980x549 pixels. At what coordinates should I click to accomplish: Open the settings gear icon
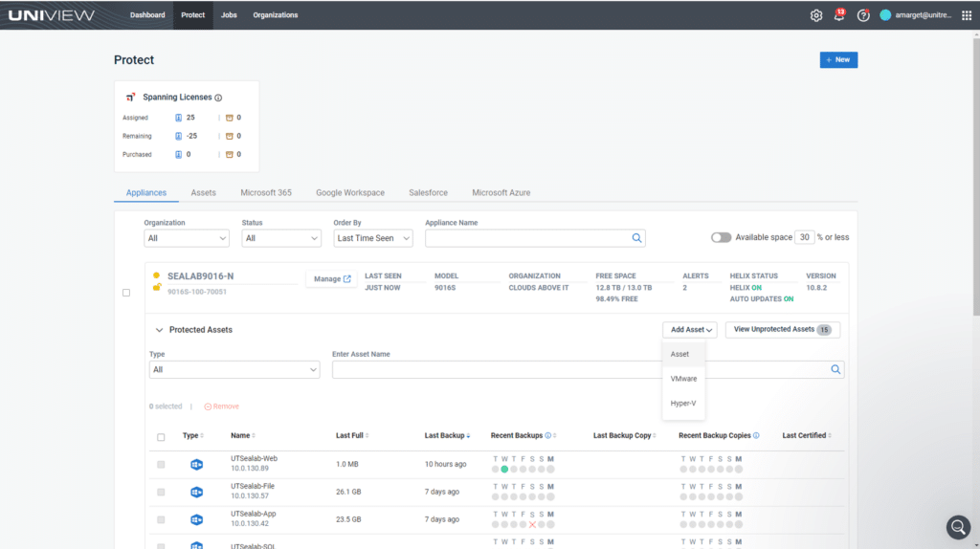pyautogui.click(x=815, y=15)
